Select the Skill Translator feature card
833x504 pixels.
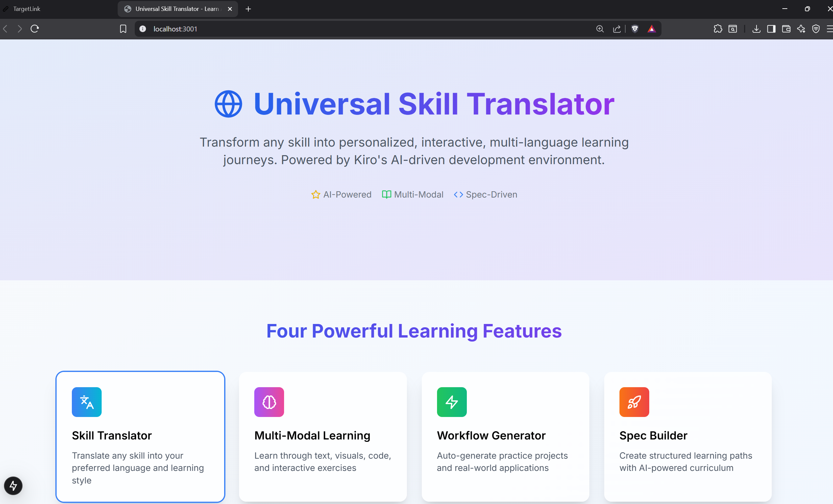point(140,436)
